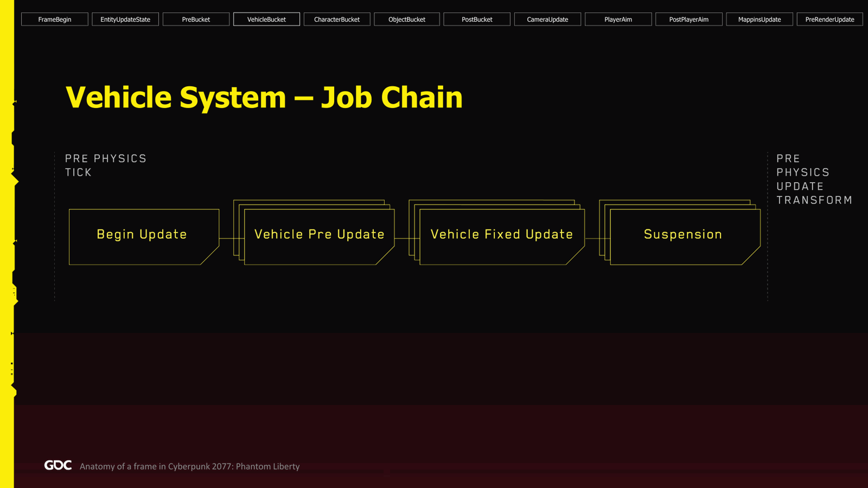The height and width of the screenshot is (488, 868).
Task: Select the Vehicle Fixed Update job box
Action: pyautogui.click(x=502, y=237)
